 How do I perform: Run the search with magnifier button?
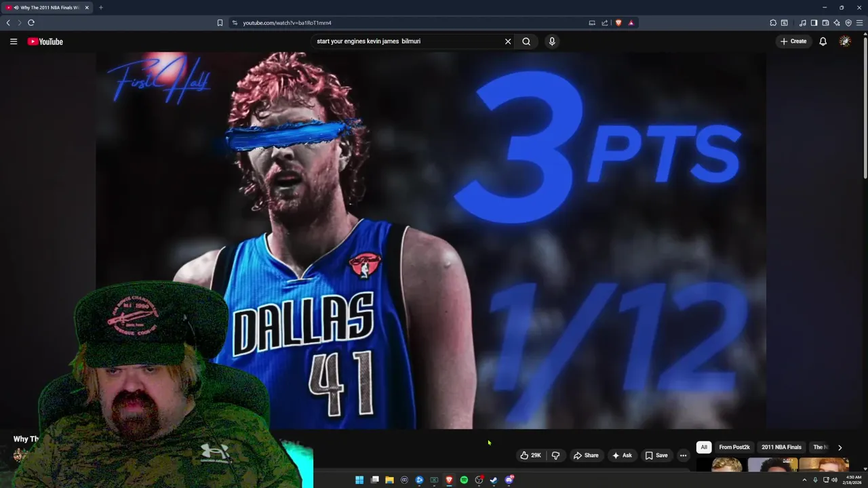pos(526,41)
